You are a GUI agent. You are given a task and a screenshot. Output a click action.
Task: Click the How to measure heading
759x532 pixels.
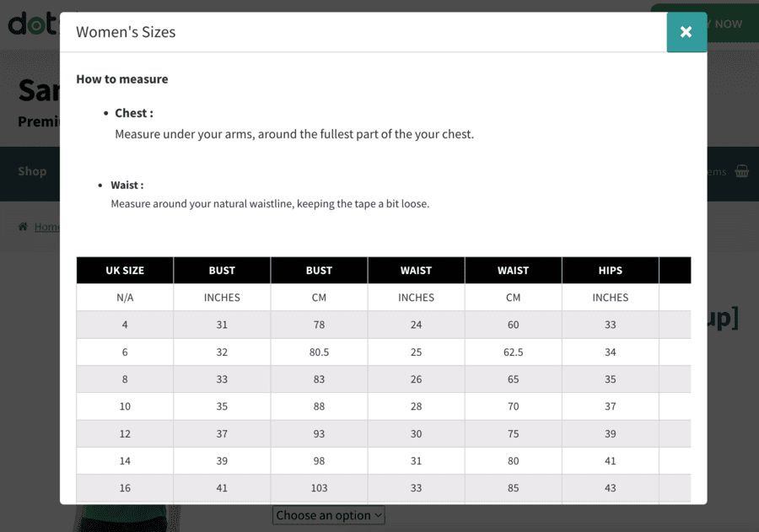pos(122,79)
